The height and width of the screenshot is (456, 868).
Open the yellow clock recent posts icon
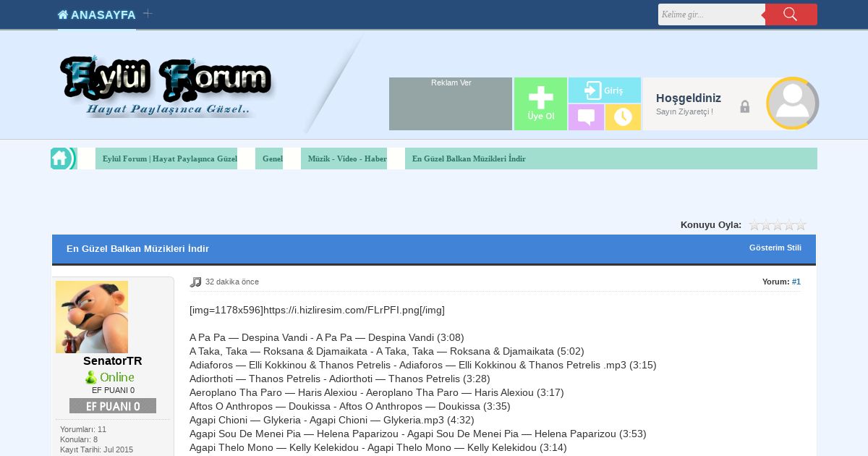coord(623,117)
